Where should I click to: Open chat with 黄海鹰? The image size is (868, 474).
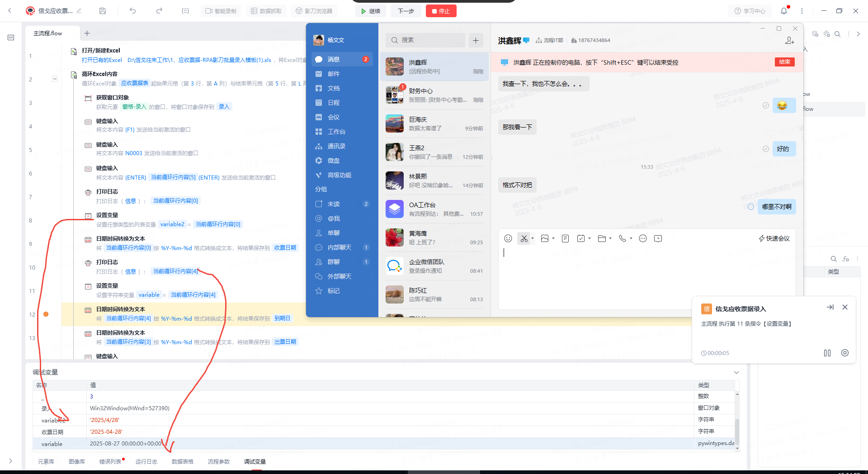434,237
